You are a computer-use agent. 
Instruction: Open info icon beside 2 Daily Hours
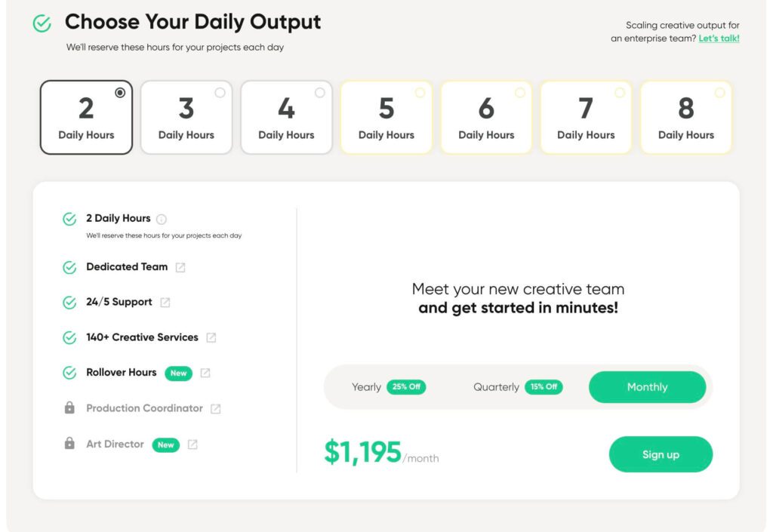tap(162, 219)
